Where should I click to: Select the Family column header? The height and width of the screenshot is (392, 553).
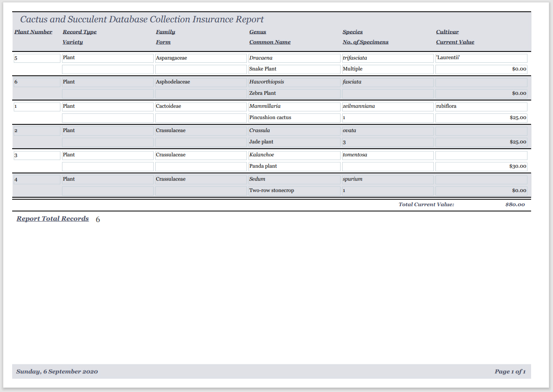(165, 32)
